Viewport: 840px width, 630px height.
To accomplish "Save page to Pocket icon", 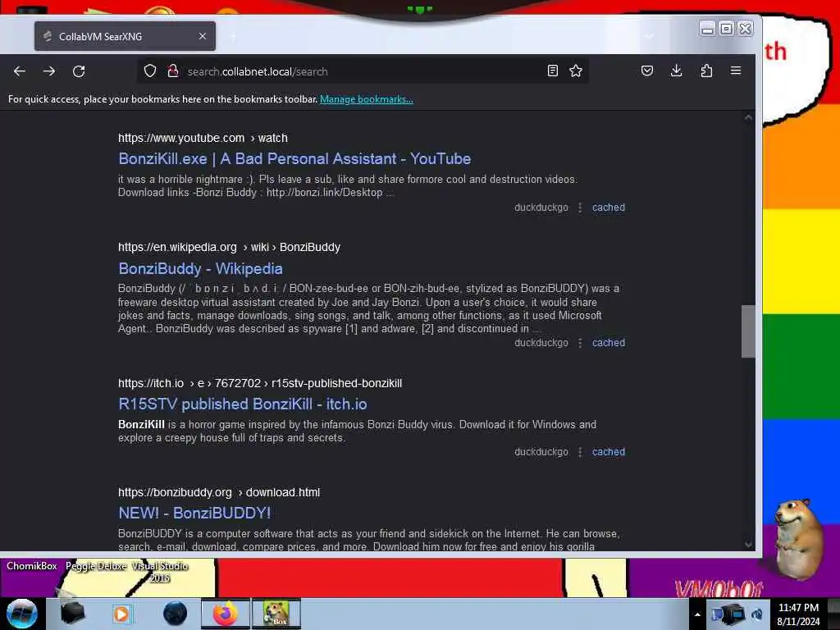I will click(x=647, y=71).
